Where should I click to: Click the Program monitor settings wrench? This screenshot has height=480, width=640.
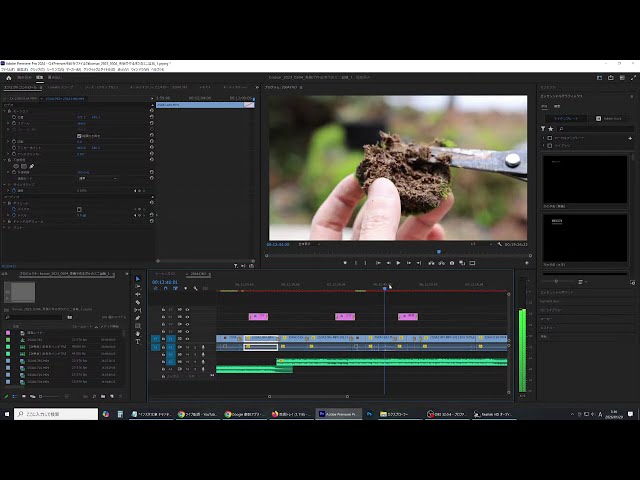500,244
